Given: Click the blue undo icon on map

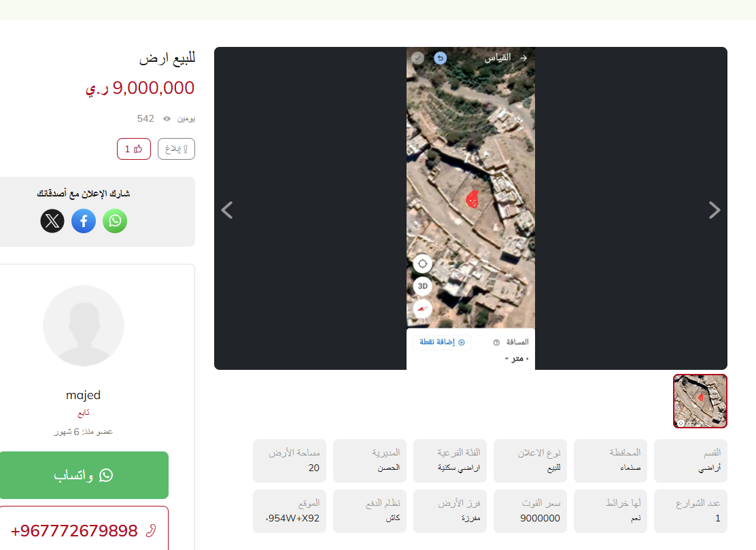Looking at the screenshot, I should tap(440, 58).
